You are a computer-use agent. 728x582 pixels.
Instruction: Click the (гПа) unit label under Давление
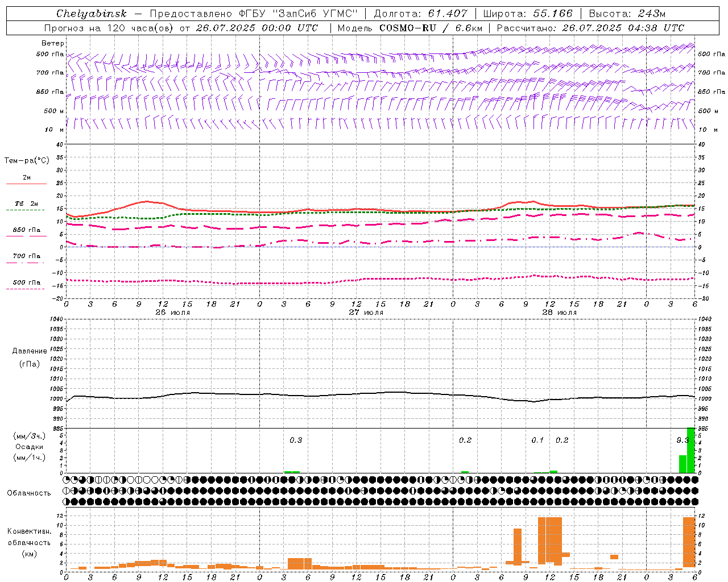click(x=29, y=364)
